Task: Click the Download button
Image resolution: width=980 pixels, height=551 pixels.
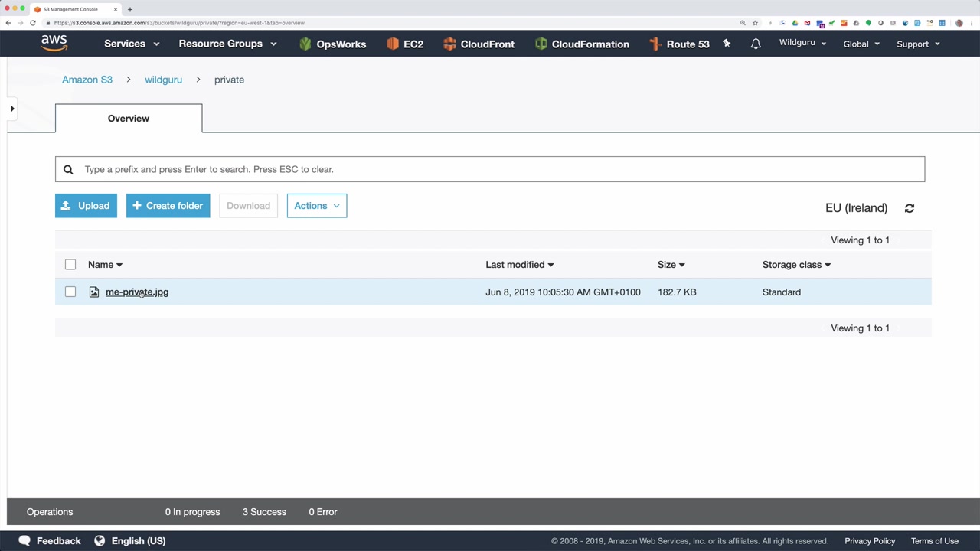Action: pyautogui.click(x=248, y=206)
